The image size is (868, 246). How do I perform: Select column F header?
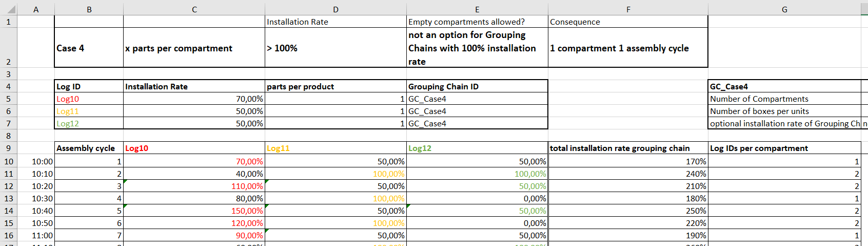pos(628,9)
